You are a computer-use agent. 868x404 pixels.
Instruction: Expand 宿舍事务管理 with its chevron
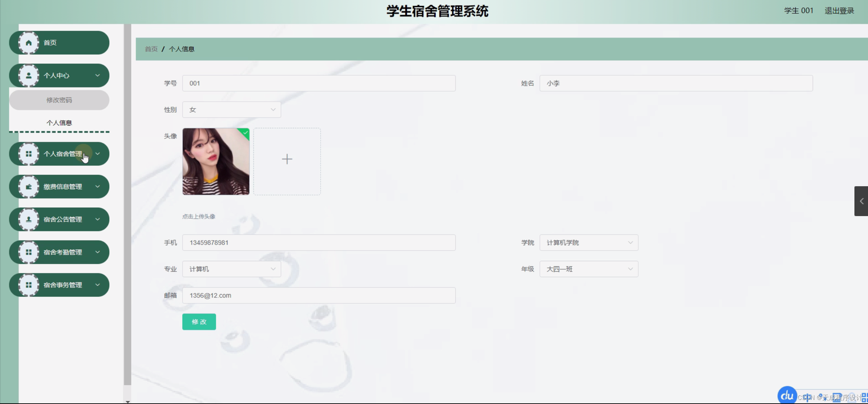point(98,285)
